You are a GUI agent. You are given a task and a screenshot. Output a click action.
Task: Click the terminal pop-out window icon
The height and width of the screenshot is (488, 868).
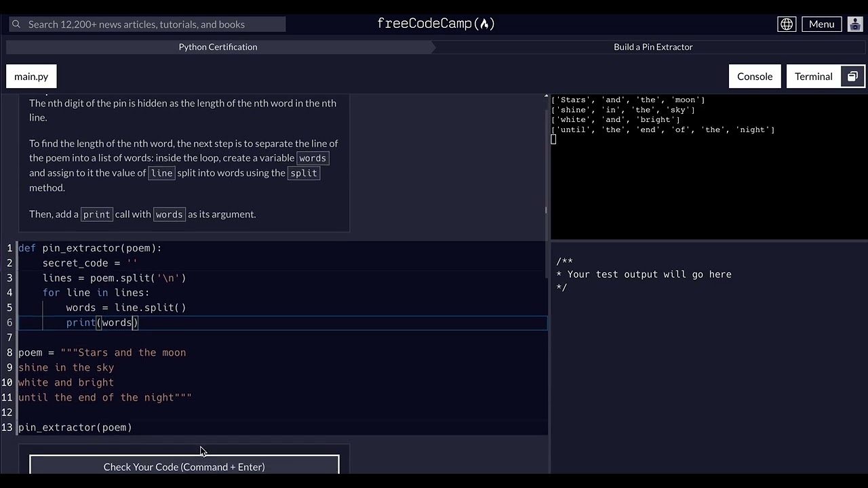click(852, 77)
